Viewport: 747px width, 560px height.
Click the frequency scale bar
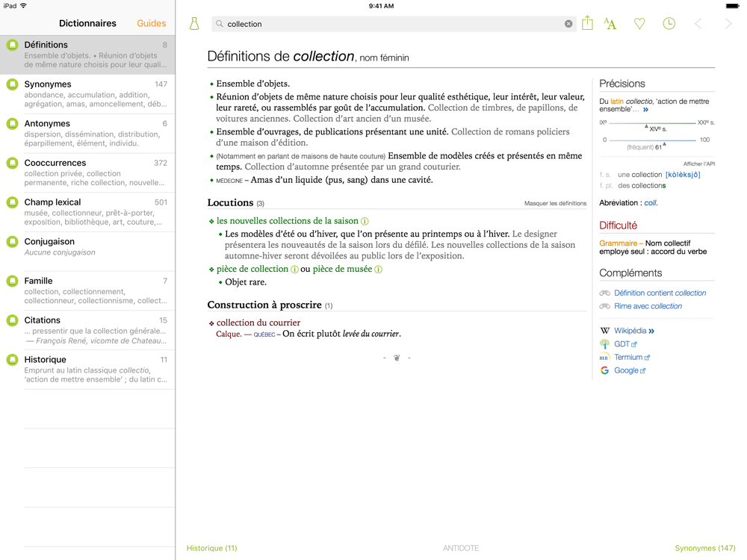click(652, 140)
